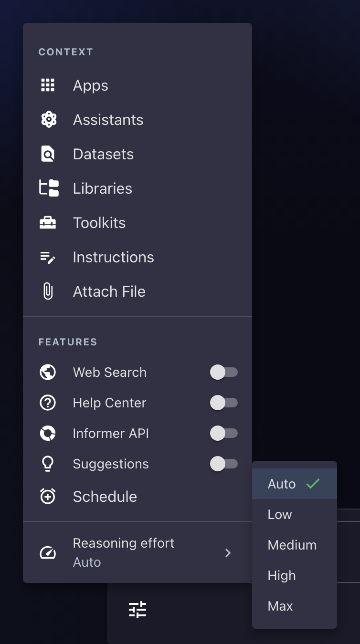Open the Datasets entry
Image resolution: width=360 pixels, height=644 pixels.
click(138, 154)
